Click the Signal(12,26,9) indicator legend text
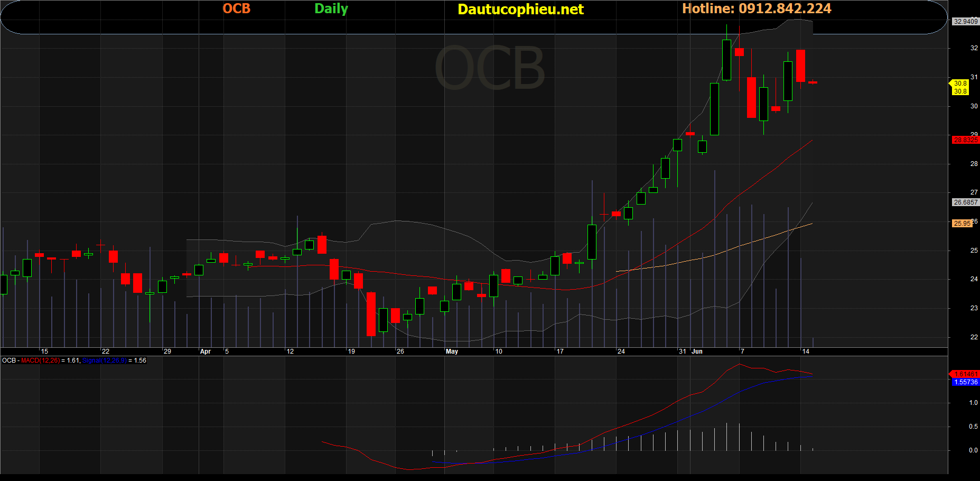Viewport: 980px width, 481px height. point(104,360)
